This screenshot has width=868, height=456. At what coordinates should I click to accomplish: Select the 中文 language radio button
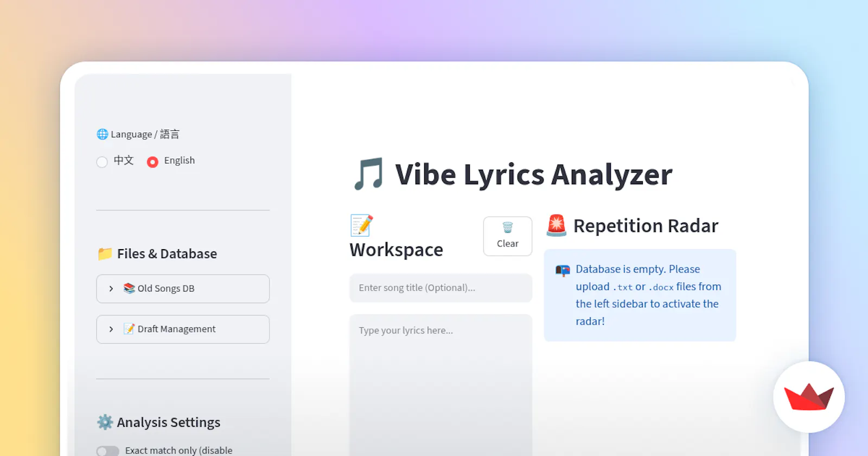(x=102, y=162)
